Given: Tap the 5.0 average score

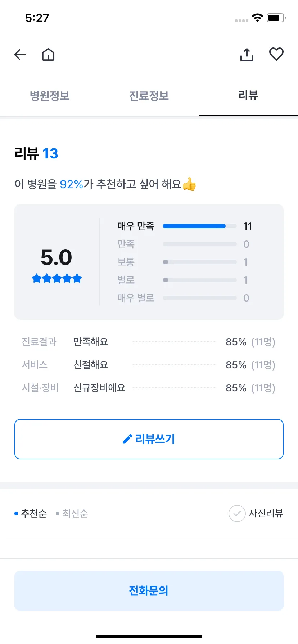Looking at the screenshot, I should pos(57,257).
